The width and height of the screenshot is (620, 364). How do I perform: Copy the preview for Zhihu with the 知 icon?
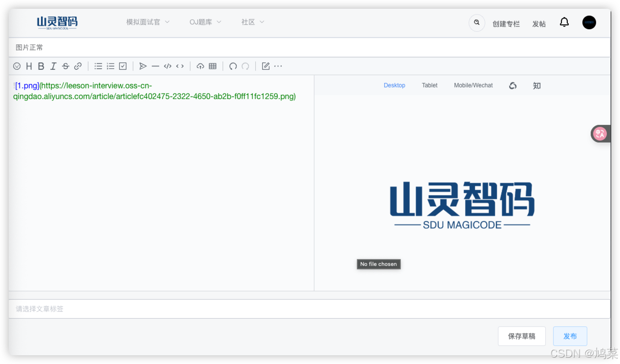(x=537, y=86)
